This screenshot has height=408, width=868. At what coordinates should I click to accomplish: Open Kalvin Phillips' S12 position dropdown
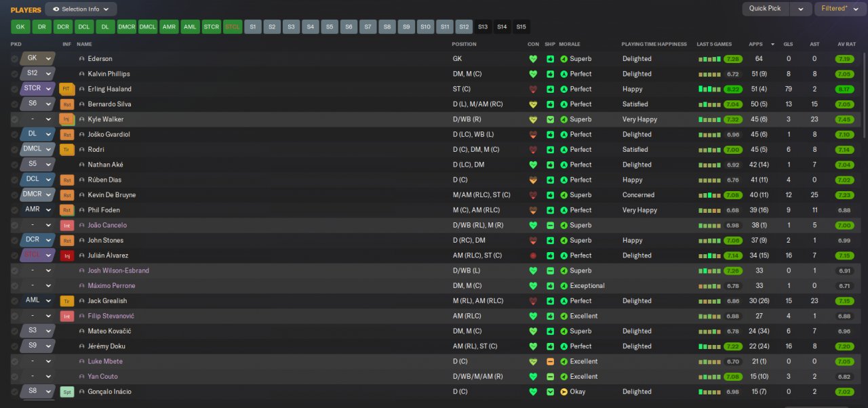(48, 74)
